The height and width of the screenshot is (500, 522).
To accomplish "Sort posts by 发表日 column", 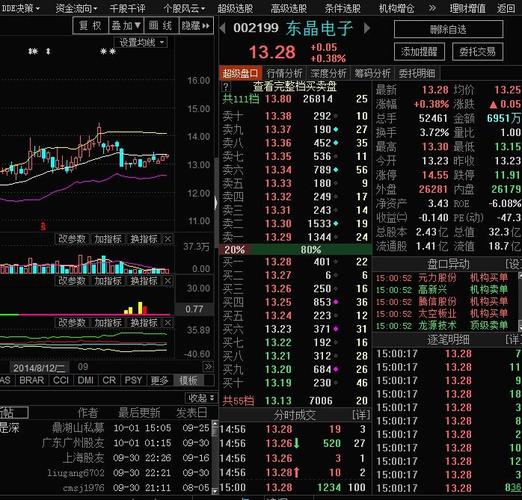I will (x=192, y=413).
